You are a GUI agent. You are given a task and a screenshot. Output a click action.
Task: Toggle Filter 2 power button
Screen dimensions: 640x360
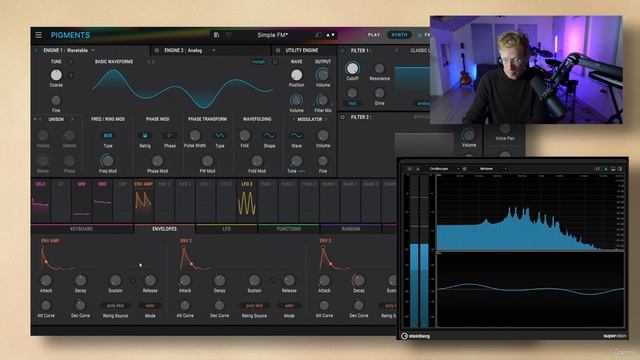click(342, 117)
